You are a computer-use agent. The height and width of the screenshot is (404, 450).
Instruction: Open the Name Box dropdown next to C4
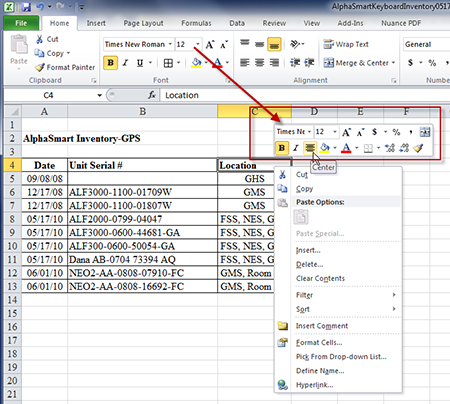(x=99, y=95)
